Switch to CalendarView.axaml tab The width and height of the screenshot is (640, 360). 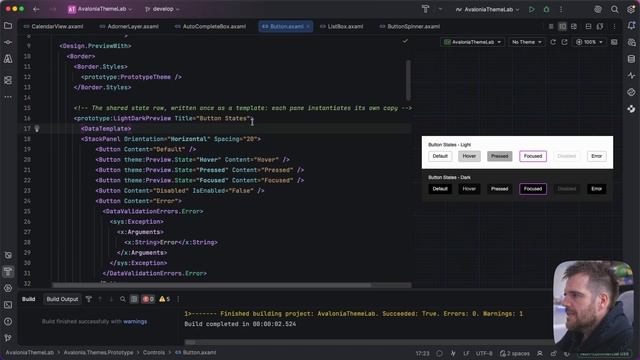coord(53,27)
